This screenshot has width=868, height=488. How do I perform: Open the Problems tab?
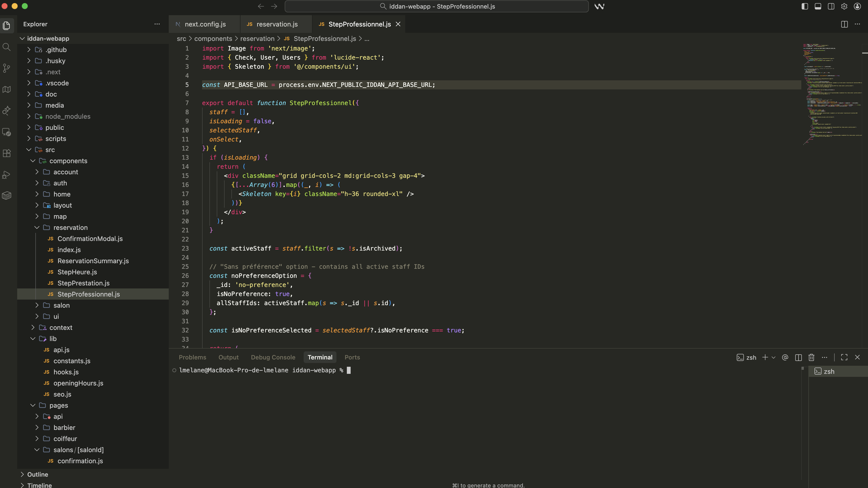pos(192,357)
